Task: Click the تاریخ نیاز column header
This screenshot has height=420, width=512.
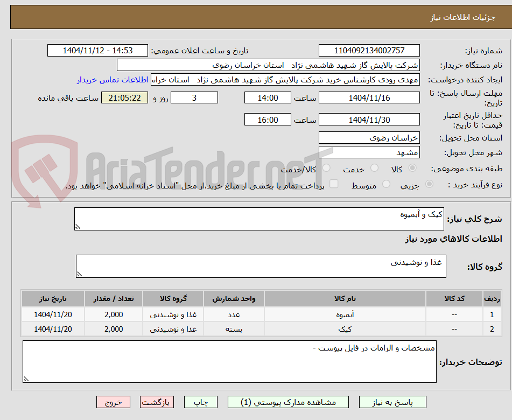Action: (53, 298)
